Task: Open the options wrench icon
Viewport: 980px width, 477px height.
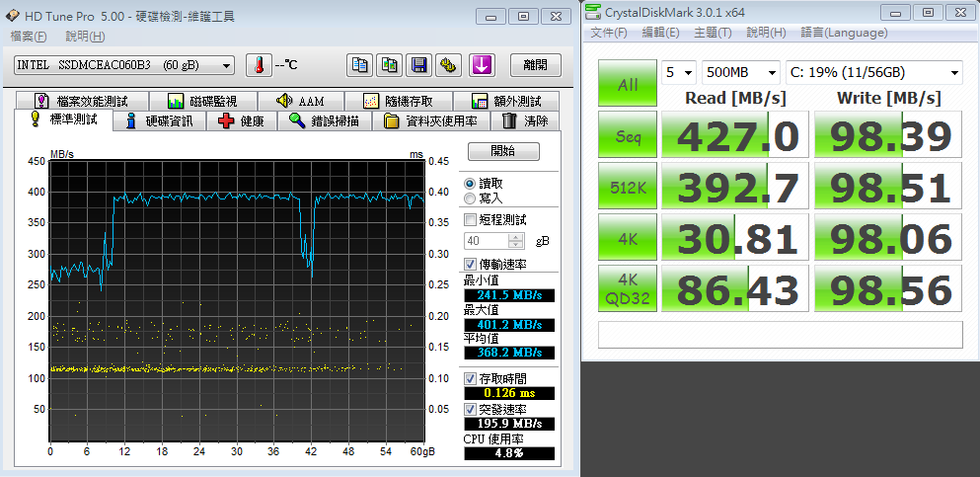Action: [449, 65]
